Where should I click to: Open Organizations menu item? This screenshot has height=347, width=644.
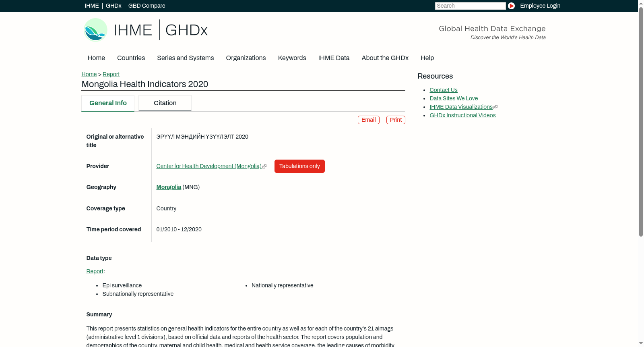coord(246,58)
